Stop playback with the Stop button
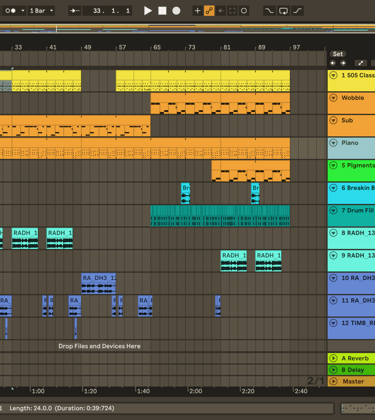 pos(162,11)
